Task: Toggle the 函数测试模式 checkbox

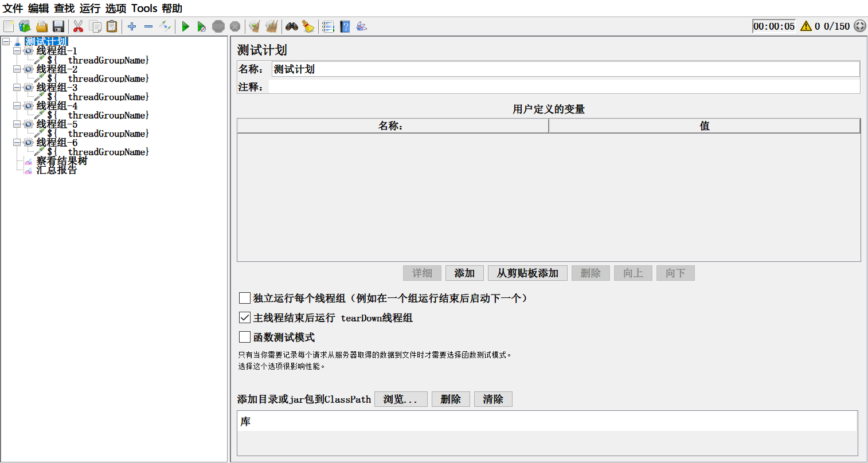Action: pos(245,337)
